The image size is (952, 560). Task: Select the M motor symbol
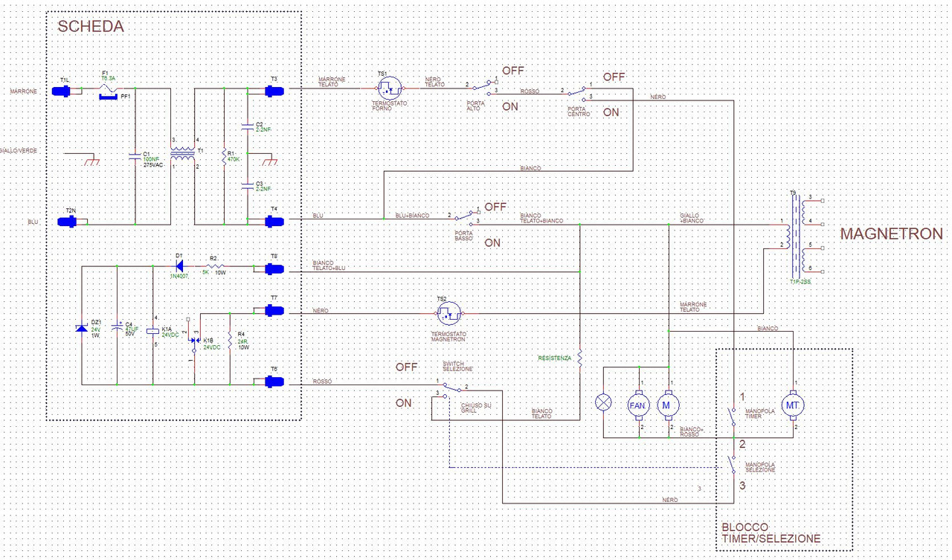(x=667, y=405)
